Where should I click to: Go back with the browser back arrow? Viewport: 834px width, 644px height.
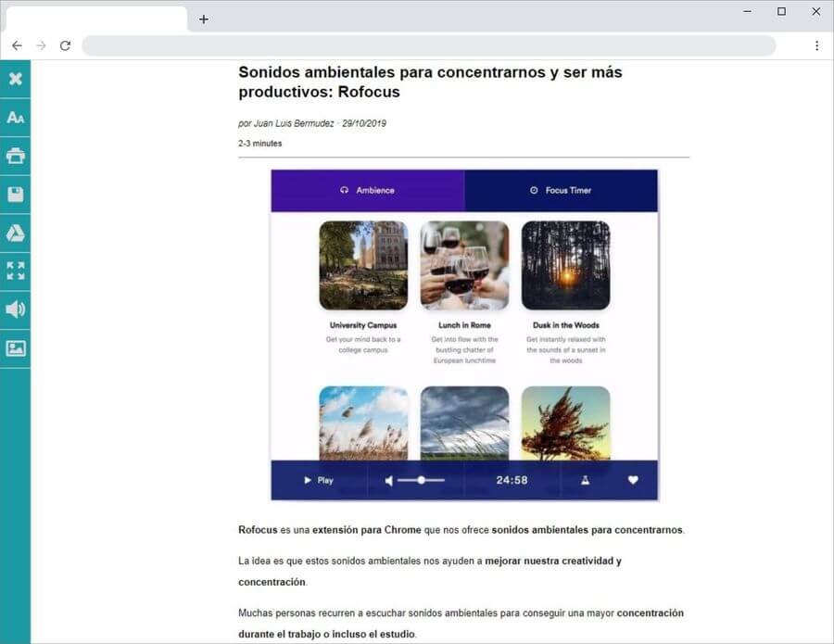(17, 45)
